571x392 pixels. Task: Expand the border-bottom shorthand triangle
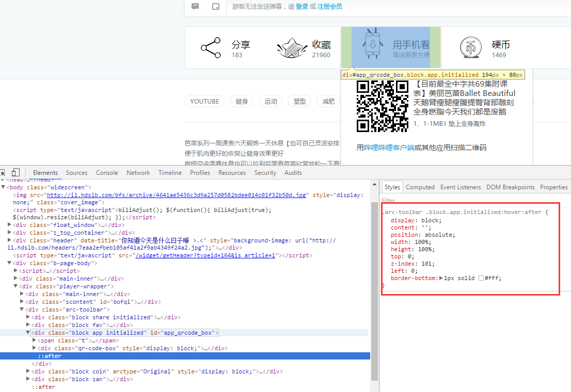tap(441, 278)
